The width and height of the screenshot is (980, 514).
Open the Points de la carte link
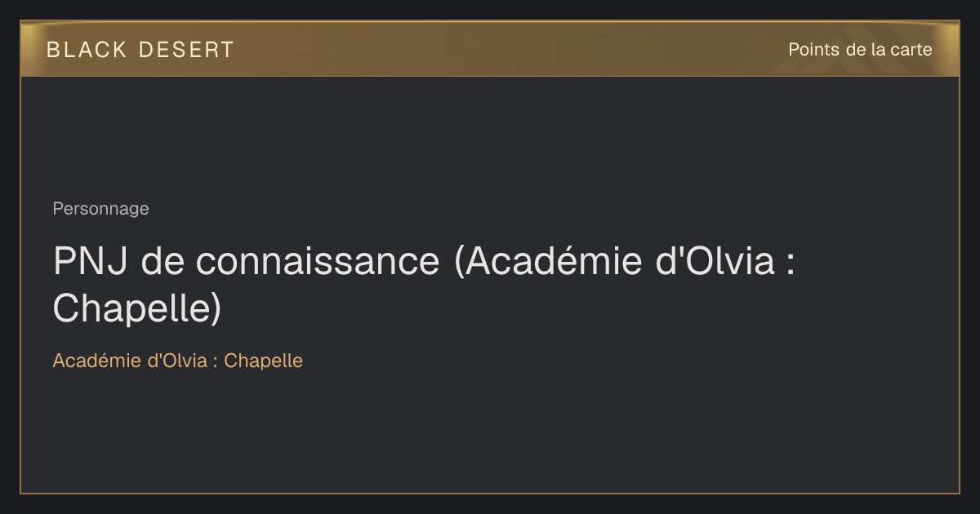860,50
